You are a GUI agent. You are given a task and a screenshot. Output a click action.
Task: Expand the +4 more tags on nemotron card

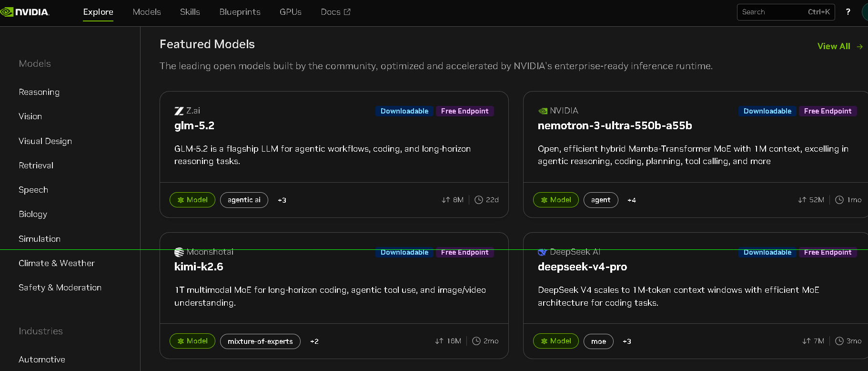tap(632, 200)
